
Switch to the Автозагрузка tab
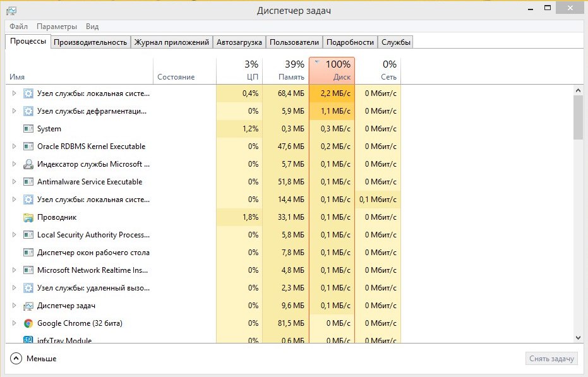239,42
